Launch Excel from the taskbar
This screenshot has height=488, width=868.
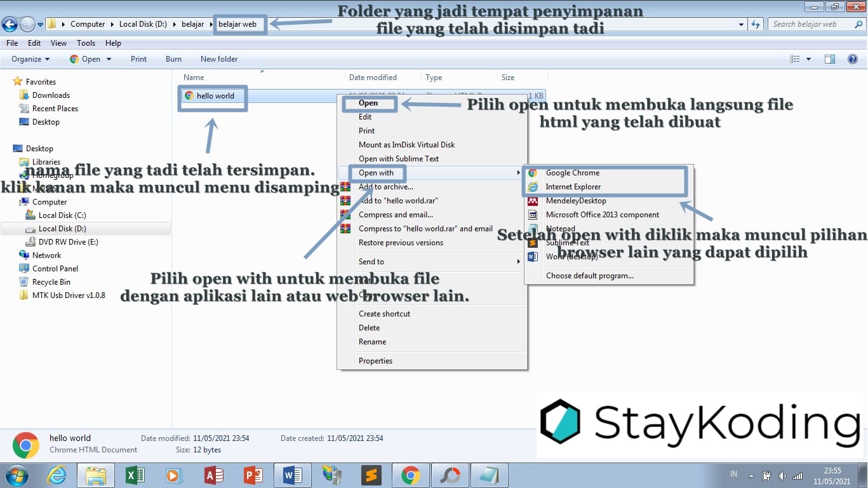coord(135,475)
